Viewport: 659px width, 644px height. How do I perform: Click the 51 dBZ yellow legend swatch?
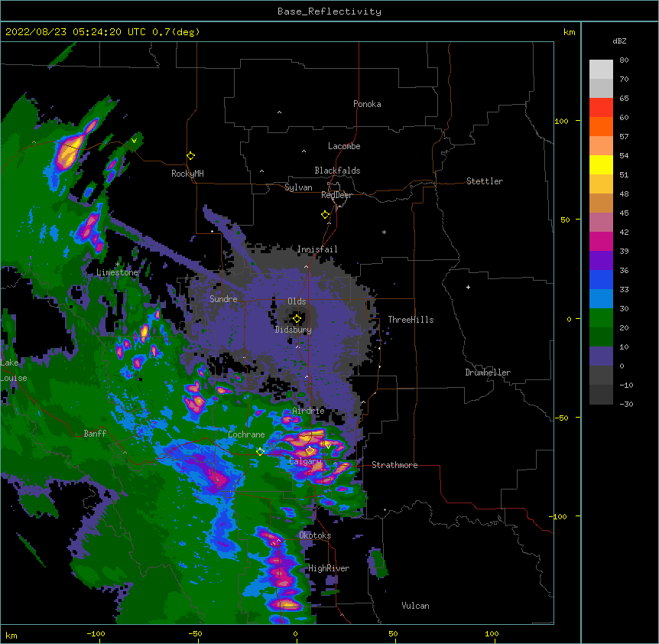(601, 164)
